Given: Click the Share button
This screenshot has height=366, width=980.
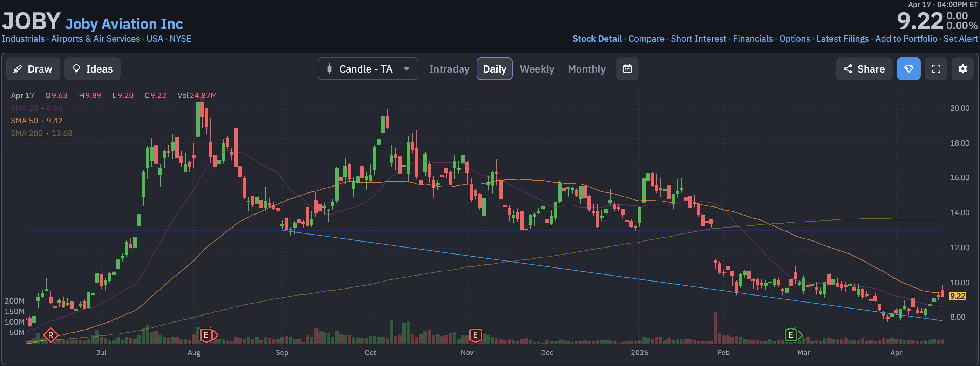Looking at the screenshot, I should pos(864,69).
